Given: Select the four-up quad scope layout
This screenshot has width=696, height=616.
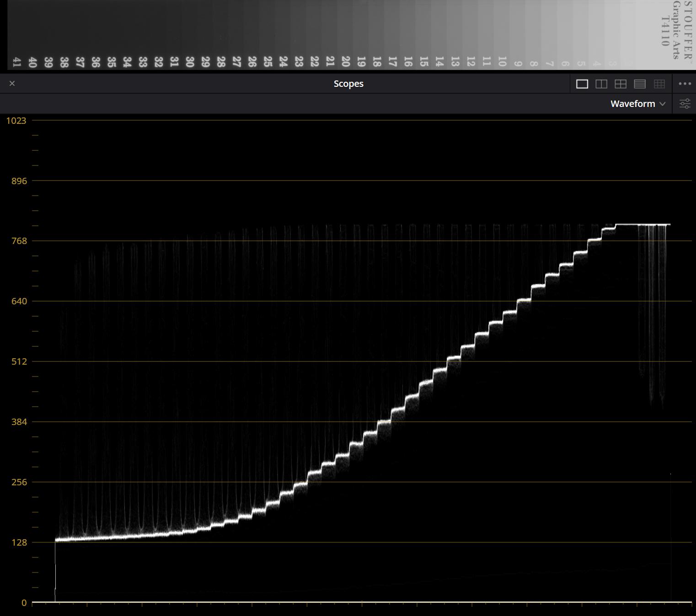Looking at the screenshot, I should click(x=621, y=84).
